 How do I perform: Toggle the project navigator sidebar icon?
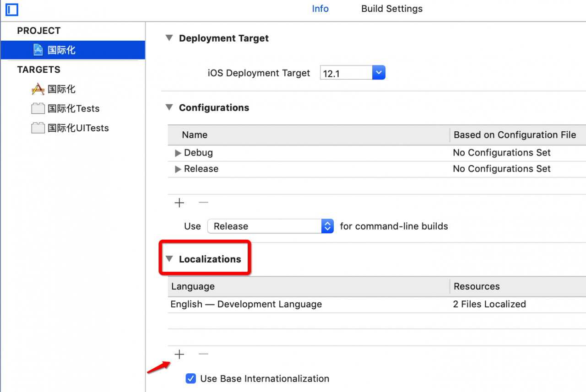point(11,9)
